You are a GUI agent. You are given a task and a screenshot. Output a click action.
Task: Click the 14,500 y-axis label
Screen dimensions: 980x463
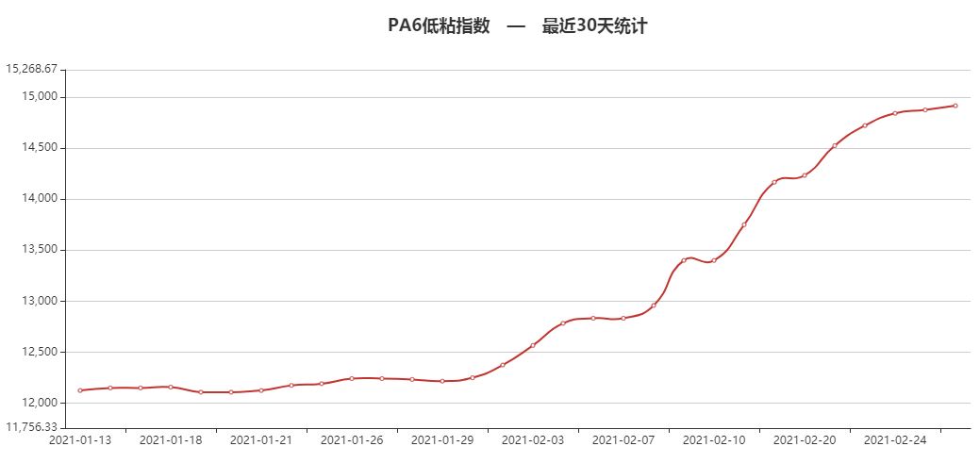[x=42, y=148]
